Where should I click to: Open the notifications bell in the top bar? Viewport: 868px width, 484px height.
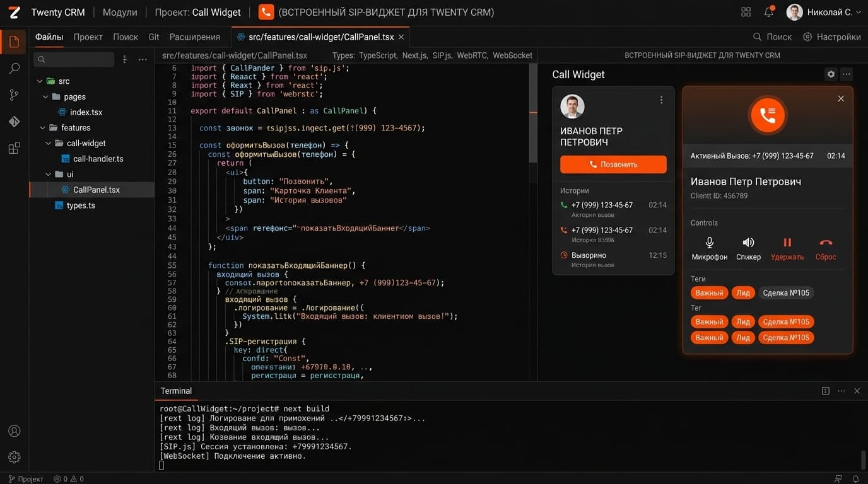[x=768, y=12]
